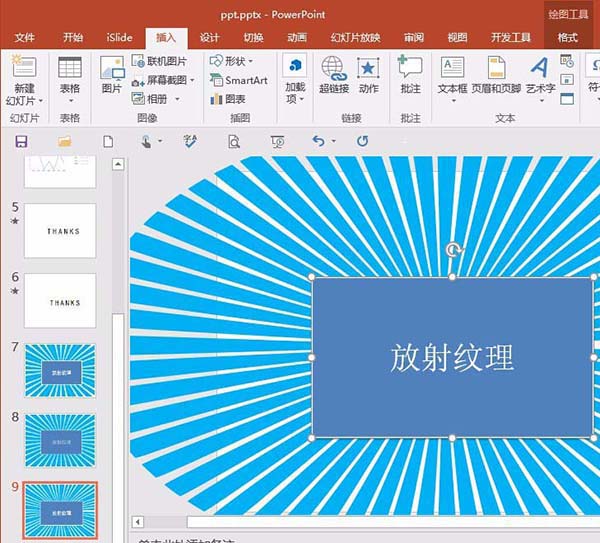Open the Slide Show (幻灯片放映) tab
The image size is (600, 543).
click(x=355, y=38)
